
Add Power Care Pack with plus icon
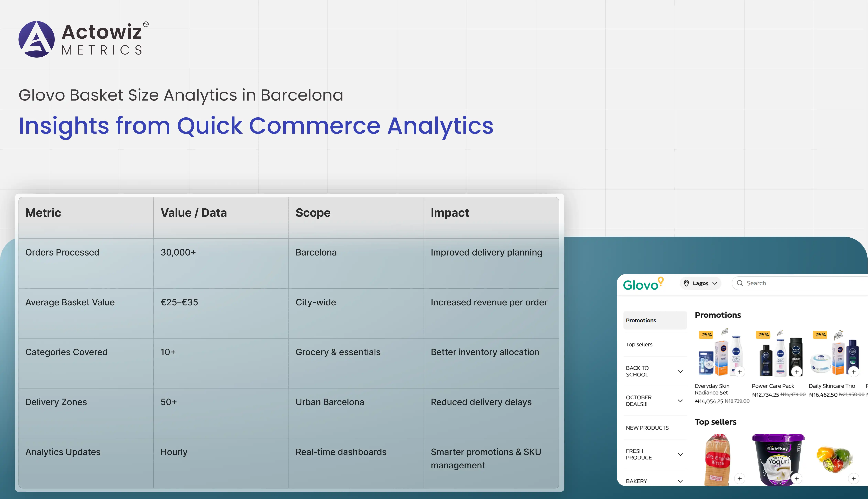click(x=797, y=372)
